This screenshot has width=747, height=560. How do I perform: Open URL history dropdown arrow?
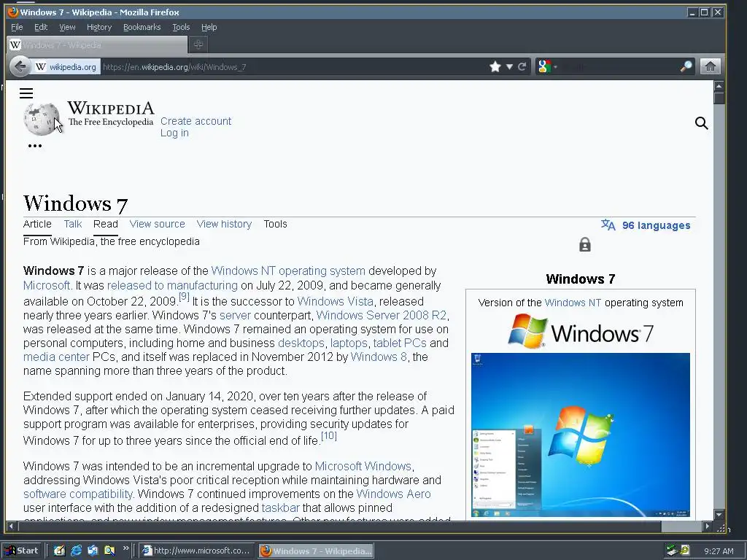pos(509,66)
